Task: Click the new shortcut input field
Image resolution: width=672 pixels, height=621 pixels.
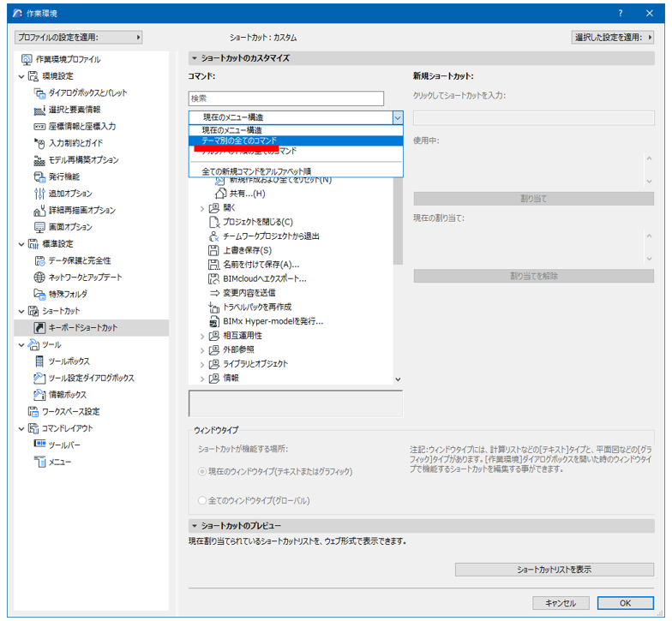Action: [533, 118]
